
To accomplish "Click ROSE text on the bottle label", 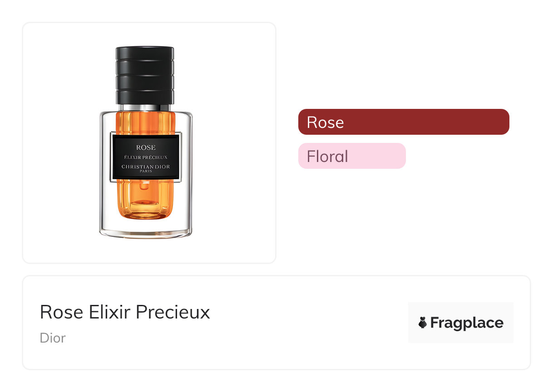I will 146,147.
